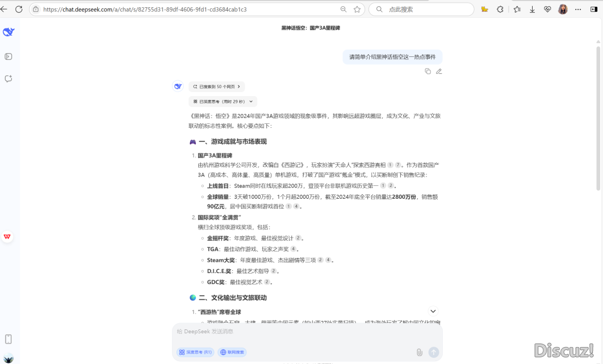603x364 pixels.
Task: Click the scroll-to-bottom chevron button
Action: 433,311
